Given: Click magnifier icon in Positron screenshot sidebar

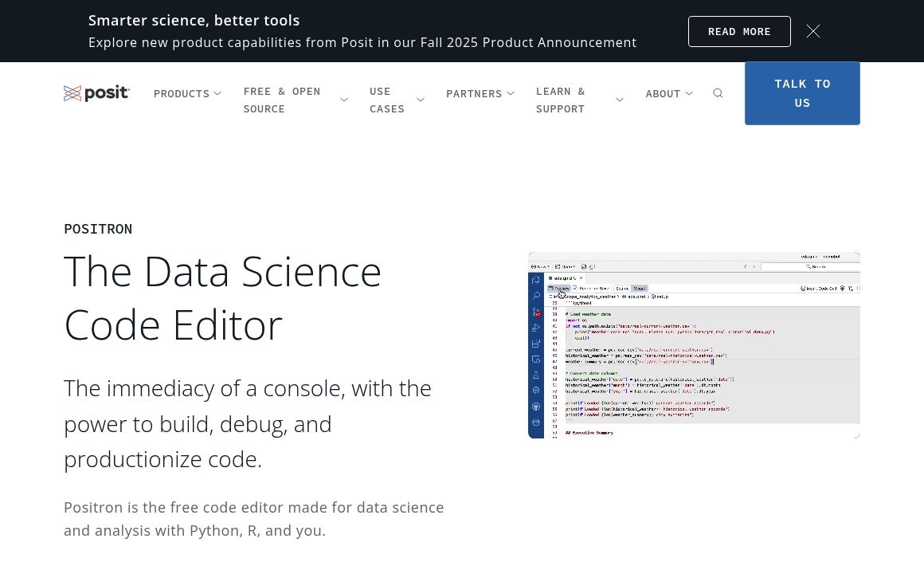Looking at the screenshot, I should point(536,296).
